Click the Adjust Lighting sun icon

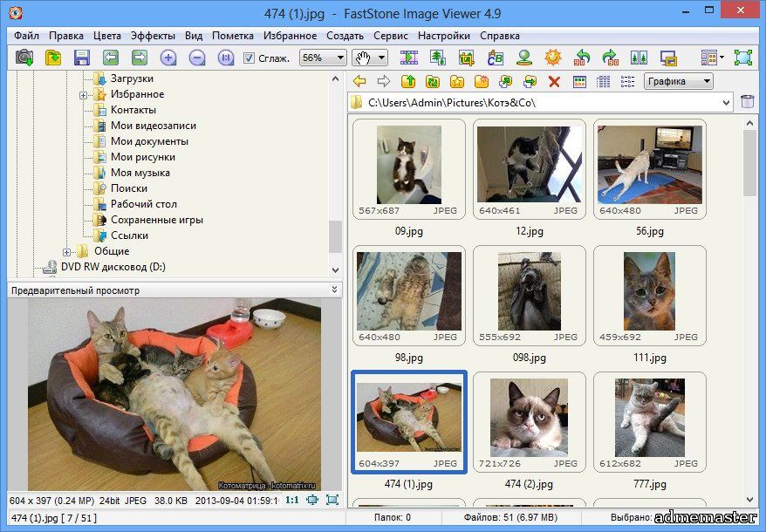pyautogui.click(x=553, y=58)
